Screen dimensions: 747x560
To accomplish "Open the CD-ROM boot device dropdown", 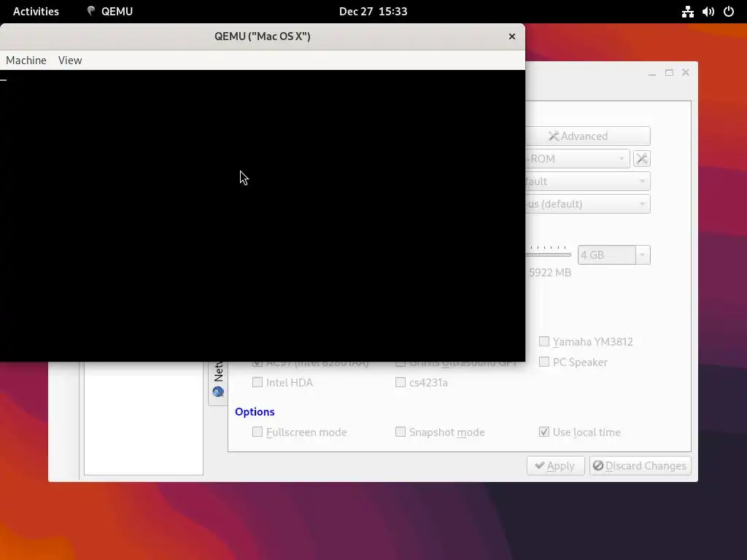I will (578, 158).
